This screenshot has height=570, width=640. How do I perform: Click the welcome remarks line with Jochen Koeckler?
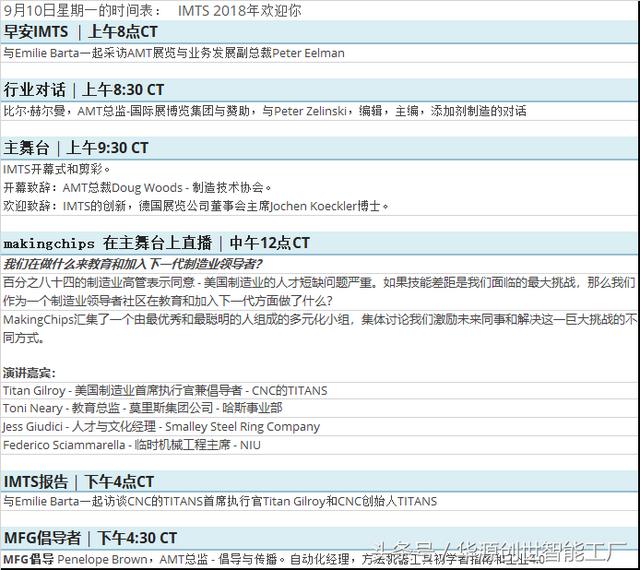(x=196, y=205)
